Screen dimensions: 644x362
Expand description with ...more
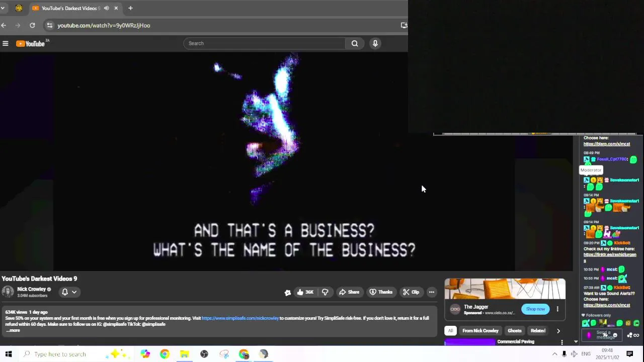[13, 330]
